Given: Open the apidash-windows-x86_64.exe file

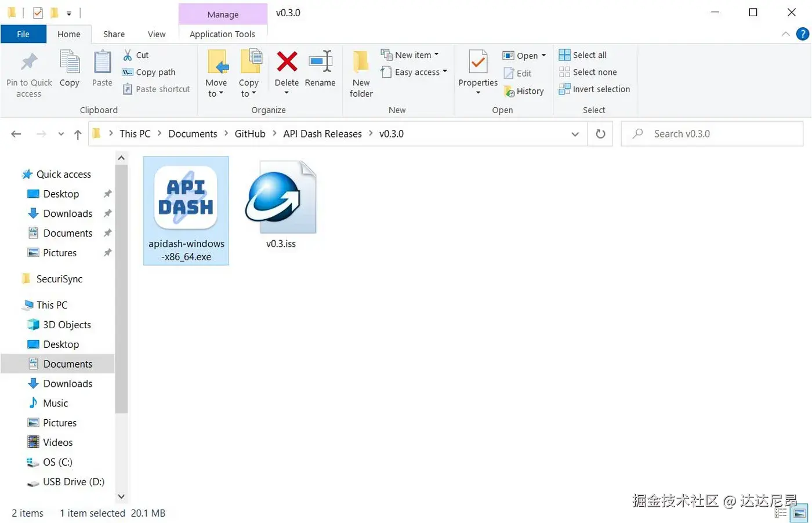Looking at the screenshot, I should click(x=186, y=197).
